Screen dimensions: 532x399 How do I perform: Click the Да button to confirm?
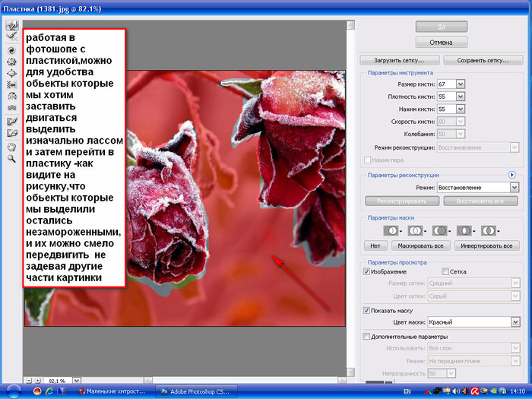441,27
